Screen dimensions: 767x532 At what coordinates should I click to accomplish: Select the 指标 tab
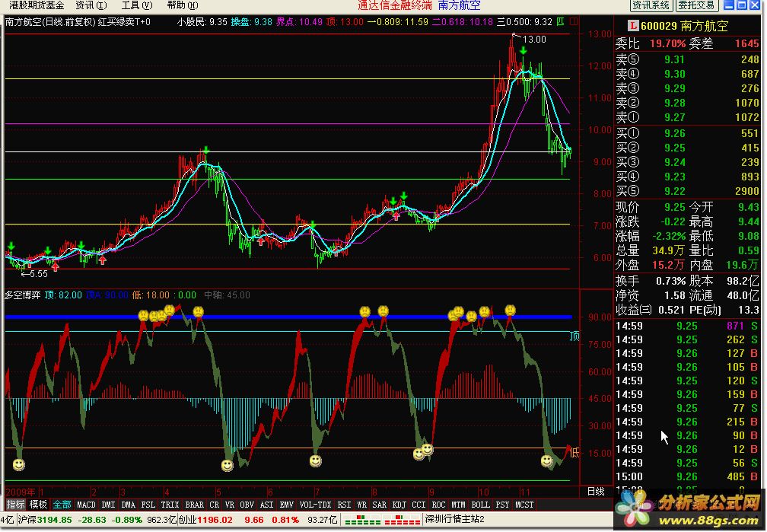[15, 505]
